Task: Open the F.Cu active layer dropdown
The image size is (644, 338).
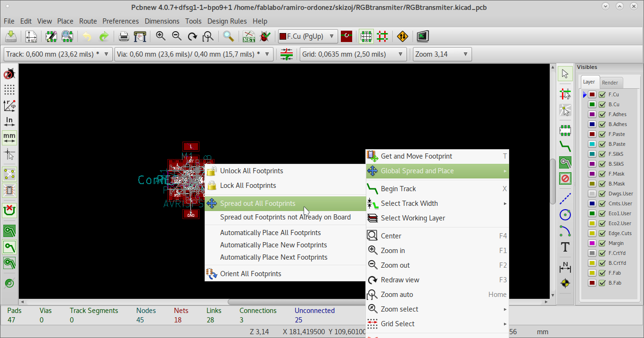Action: pyautogui.click(x=308, y=36)
